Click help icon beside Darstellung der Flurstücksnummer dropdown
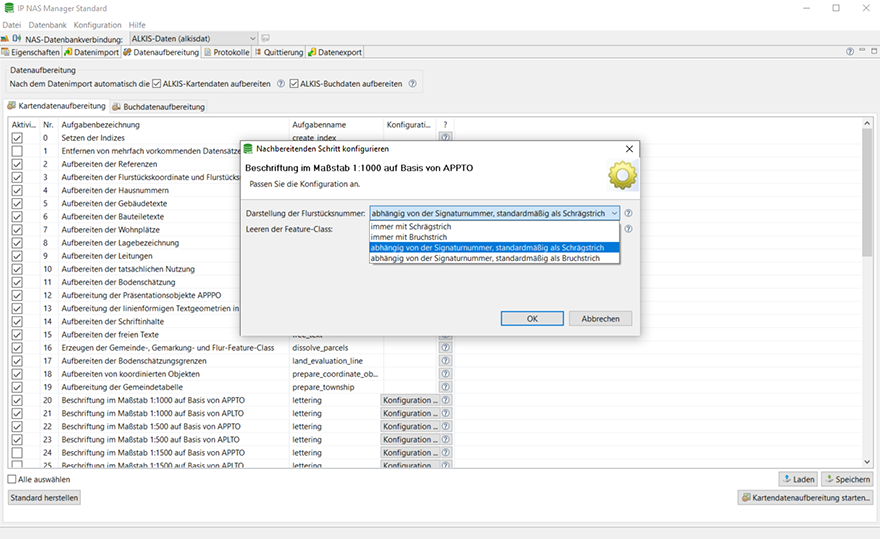This screenshot has height=539, width=880. tap(629, 213)
